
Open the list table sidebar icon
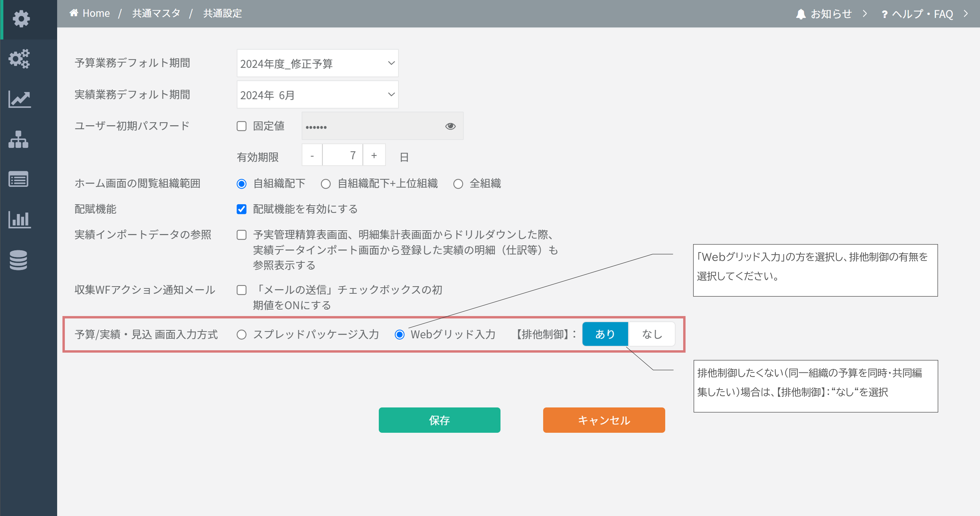coord(18,179)
